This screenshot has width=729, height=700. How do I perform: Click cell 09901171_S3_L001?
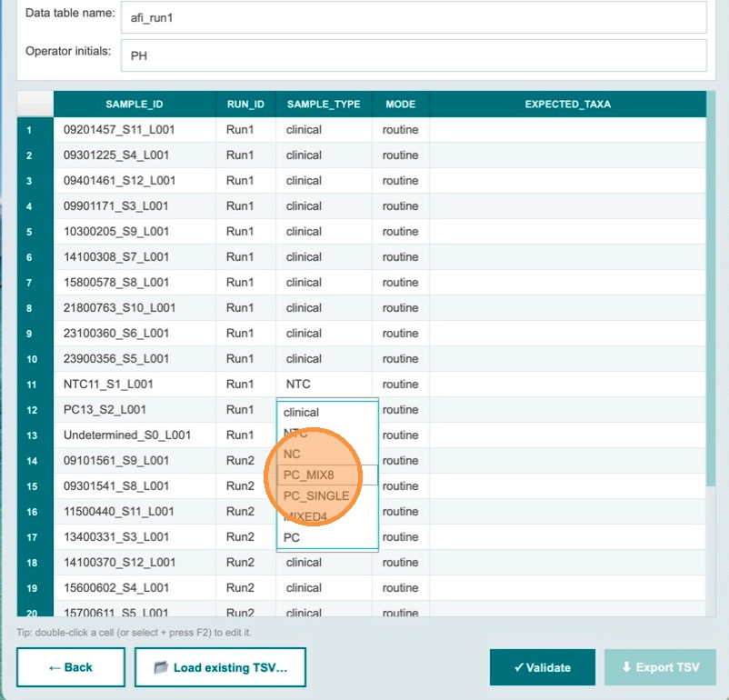[135, 206]
